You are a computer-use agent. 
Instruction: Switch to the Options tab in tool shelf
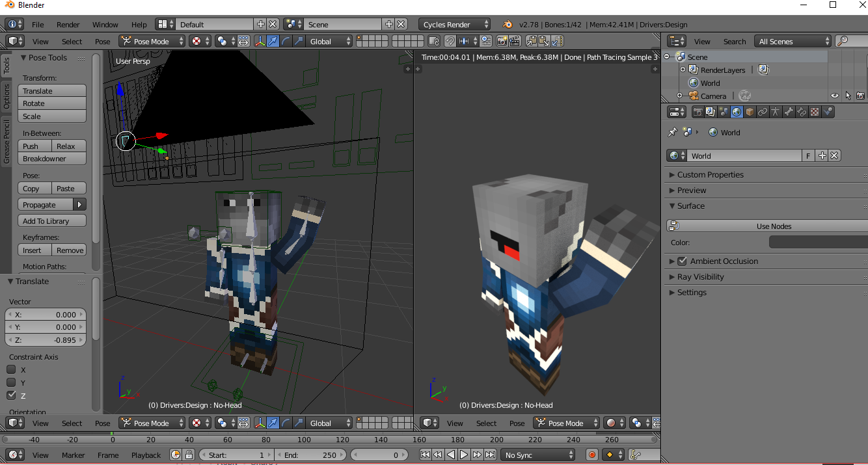[7, 96]
